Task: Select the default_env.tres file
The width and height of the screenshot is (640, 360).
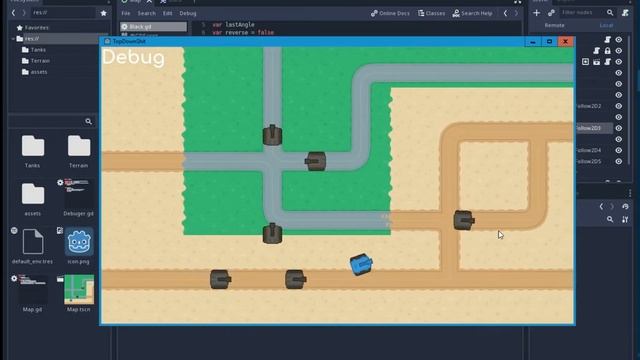Action: point(33,247)
